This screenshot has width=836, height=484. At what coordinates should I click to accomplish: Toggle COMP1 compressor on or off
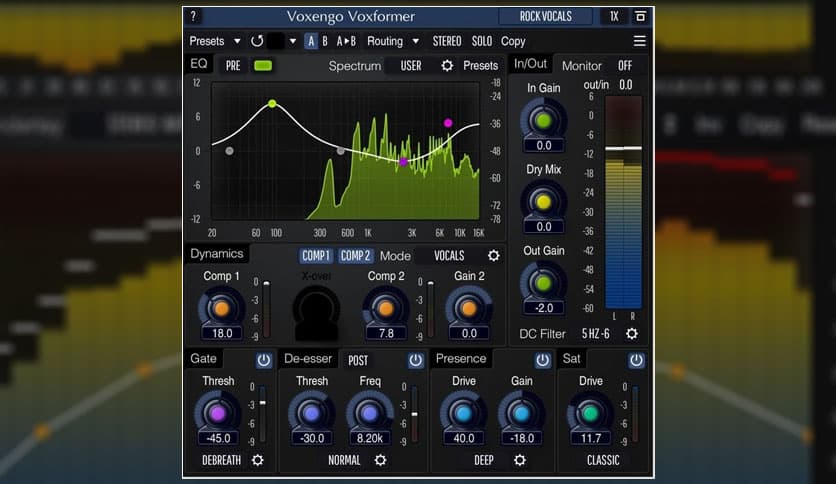(316, 256)
